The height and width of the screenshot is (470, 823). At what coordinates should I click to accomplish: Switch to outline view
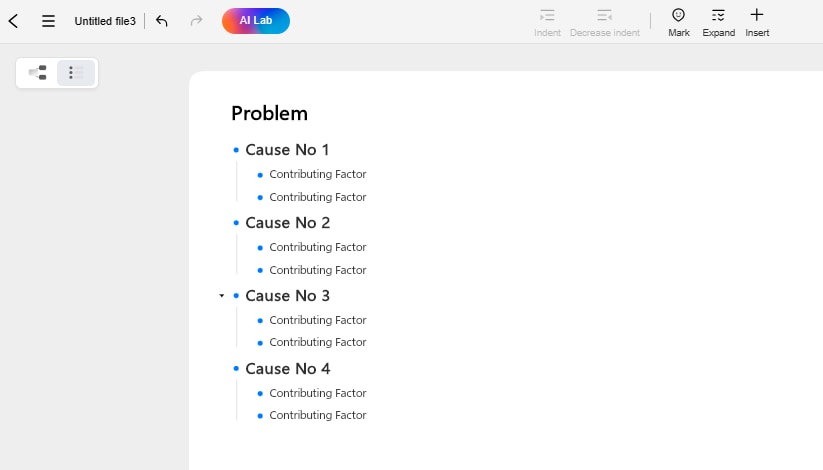(75, 73)
